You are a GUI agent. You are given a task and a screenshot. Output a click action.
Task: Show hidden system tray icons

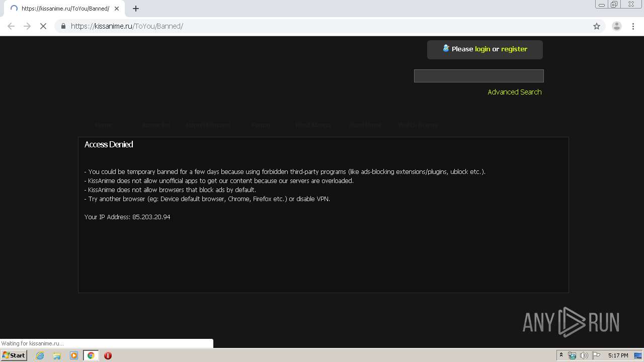(x=561, y=355)
